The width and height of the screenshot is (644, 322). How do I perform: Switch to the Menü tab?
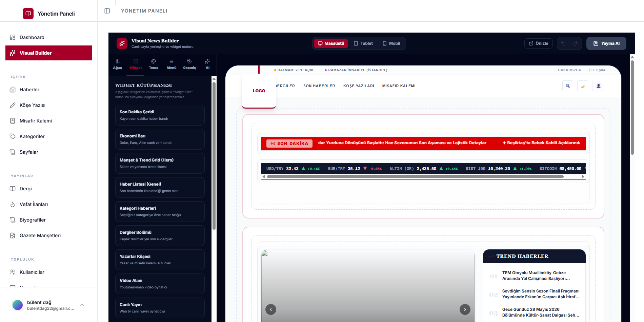[172, 64]
